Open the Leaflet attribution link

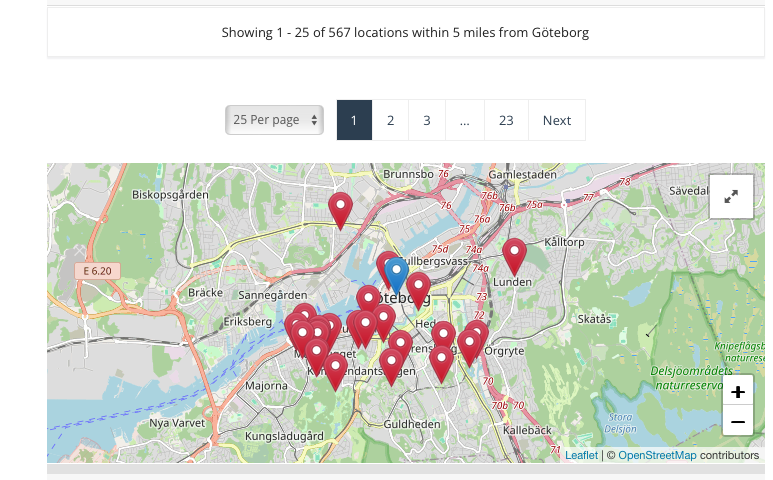pos(581,455)
